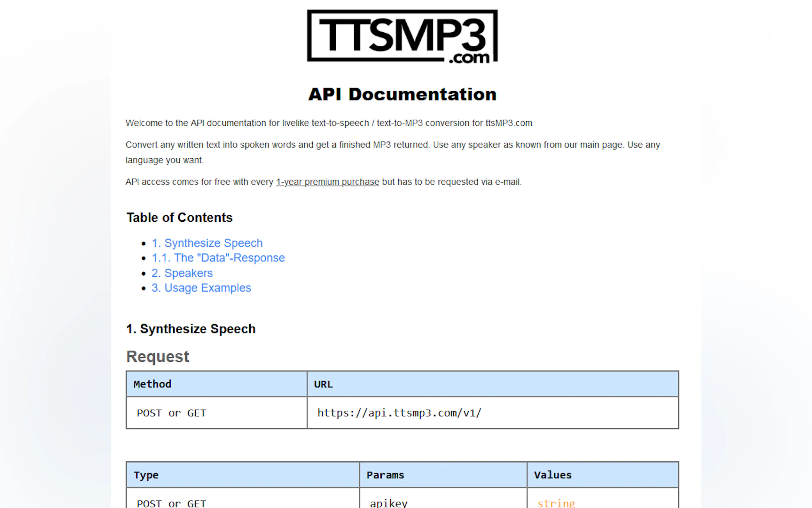The width and height of the screenshot is (812, 508).
Task: Open the 1-year premium purchase link
Action: [x=327, y=182]
